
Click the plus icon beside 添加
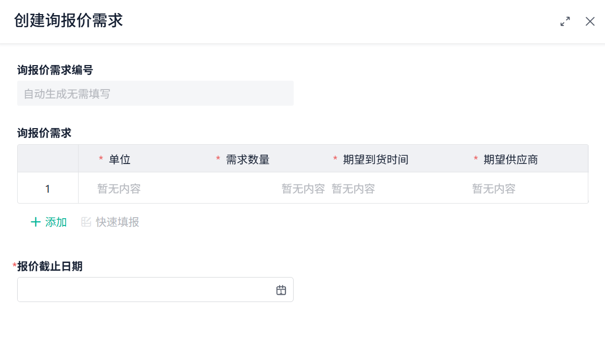click(x=35, y=222)
